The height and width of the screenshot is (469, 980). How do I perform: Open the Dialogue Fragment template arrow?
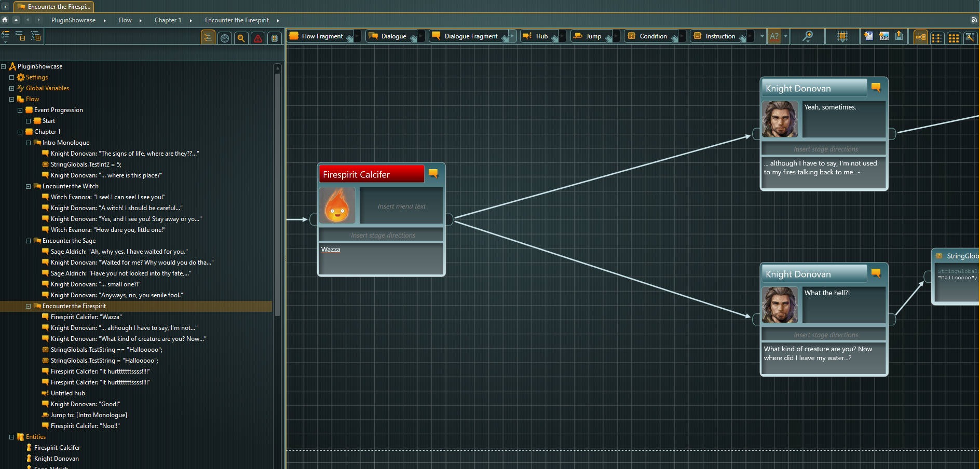(x=512, y=36)
